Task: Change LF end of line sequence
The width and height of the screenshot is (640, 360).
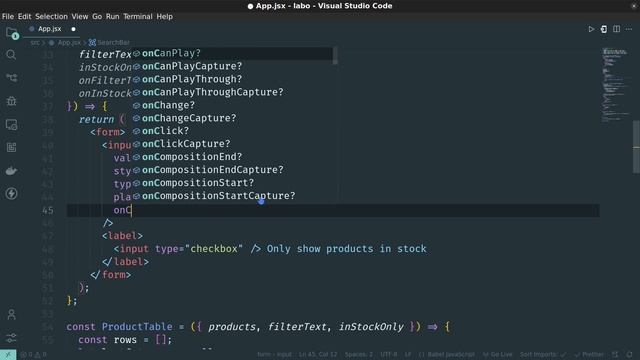Action: pyautogui.click(x=408, y=355)
